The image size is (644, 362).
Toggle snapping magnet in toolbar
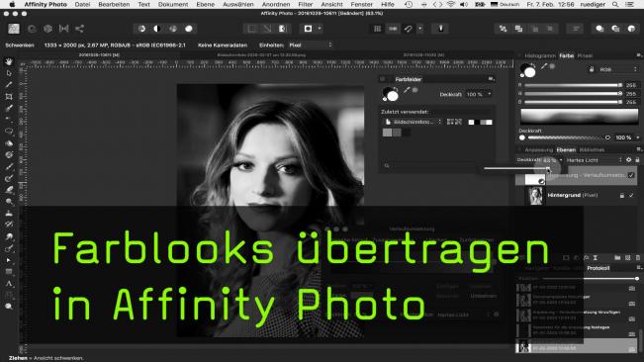pyautogui.click(x=408, y=29)
